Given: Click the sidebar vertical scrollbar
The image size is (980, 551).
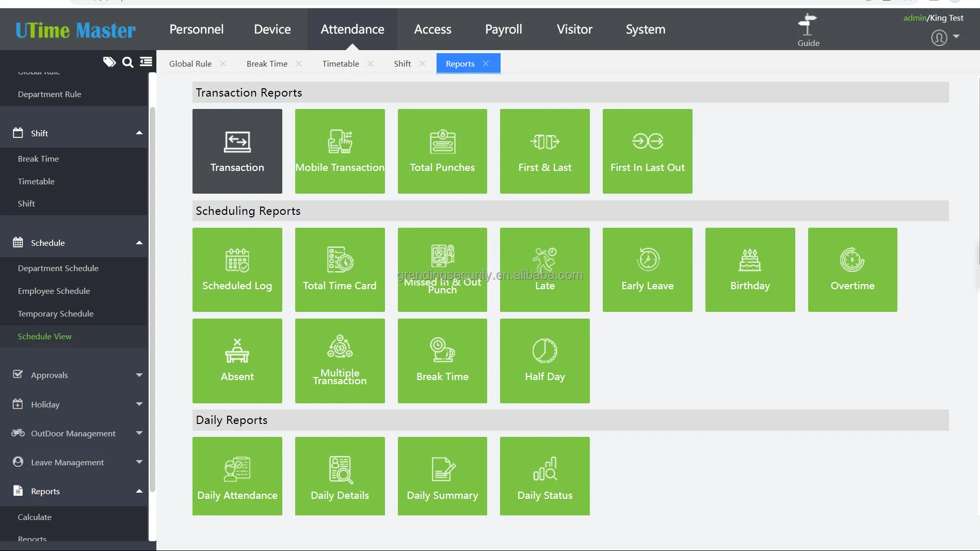Looking at the screenshot, I should pos(152,300).
